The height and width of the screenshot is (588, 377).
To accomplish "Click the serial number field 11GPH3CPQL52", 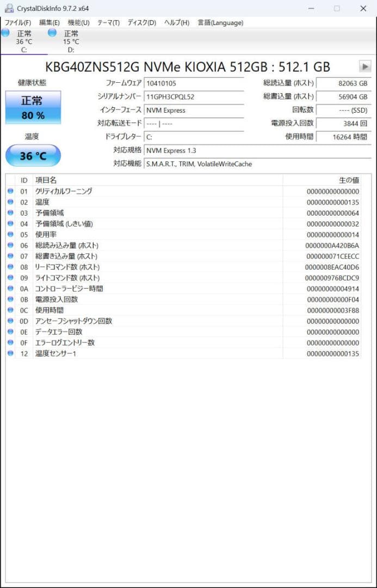I will pos(194,96).
